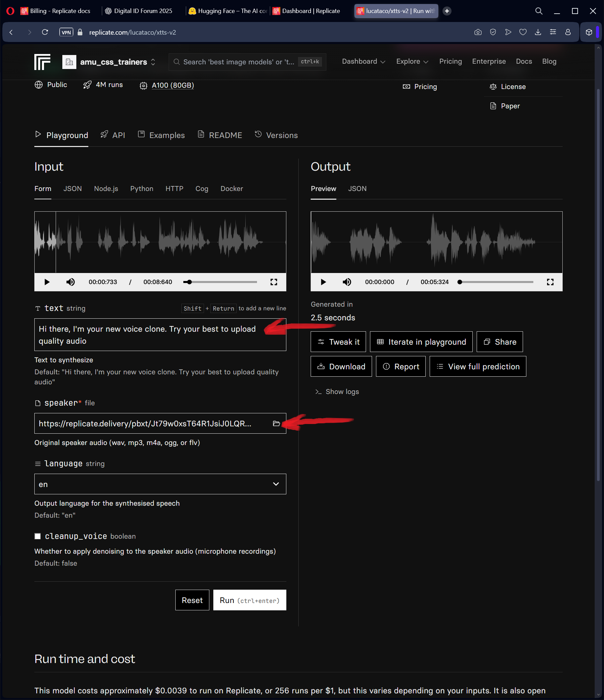This screenshot has width=604, height=700.
Task: Reload the page with refresh icon
Action: (45, 32)
